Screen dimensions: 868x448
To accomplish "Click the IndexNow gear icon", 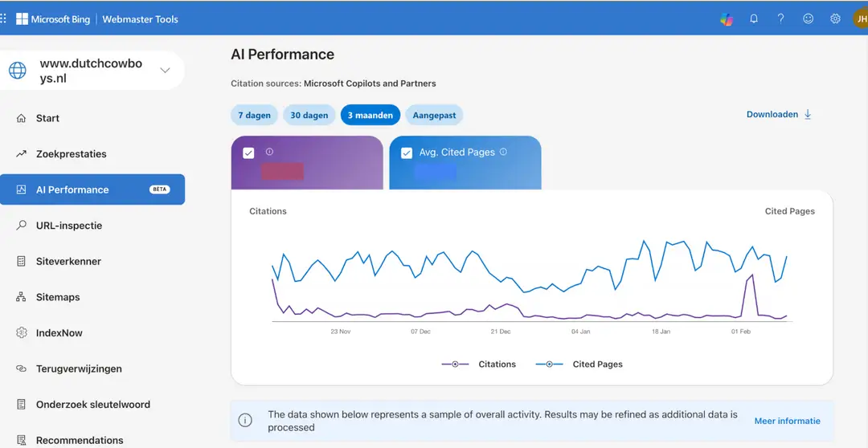I will point(21,333).
